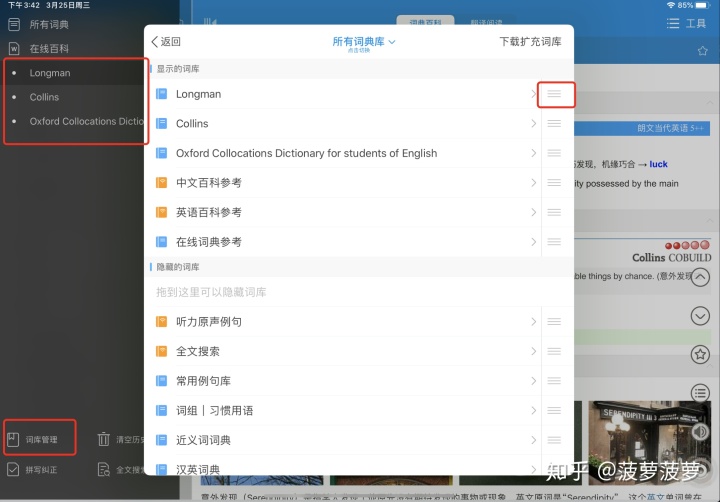Open Oxford Collocations details chevron
The height and width of the screenshot is (502, 720).
pos(534,153)
